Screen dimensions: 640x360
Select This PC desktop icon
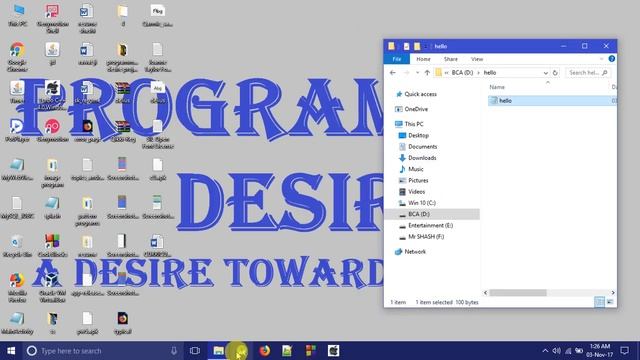(x=18, y=16)
